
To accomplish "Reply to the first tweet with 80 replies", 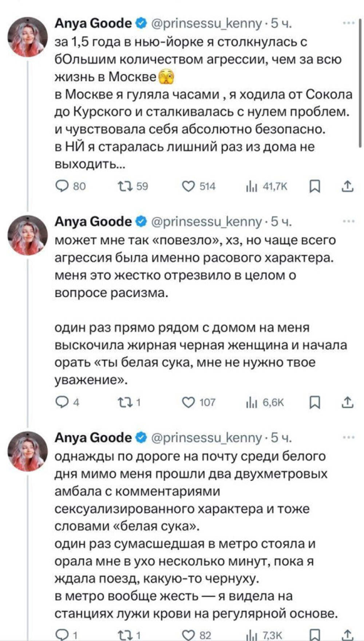I will (x=62, y=186).
